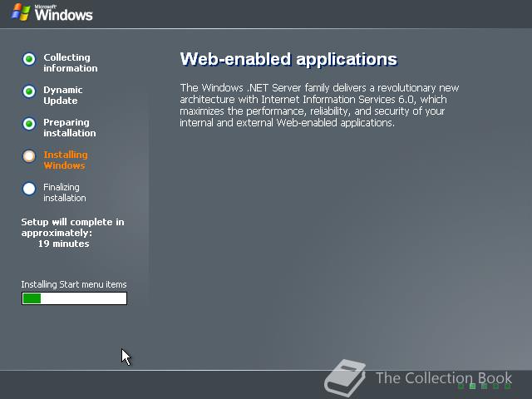Click 'Installing Start menu items' status text
This screenshot has height=399, width=532.
click(74, 284)
